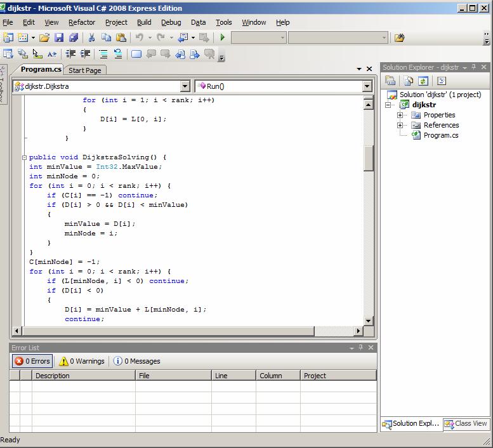Save Program.cs with the floppy icon
The width and height of the screenshot is (493, 448).
pyautogui.click(x=59, y=37)
